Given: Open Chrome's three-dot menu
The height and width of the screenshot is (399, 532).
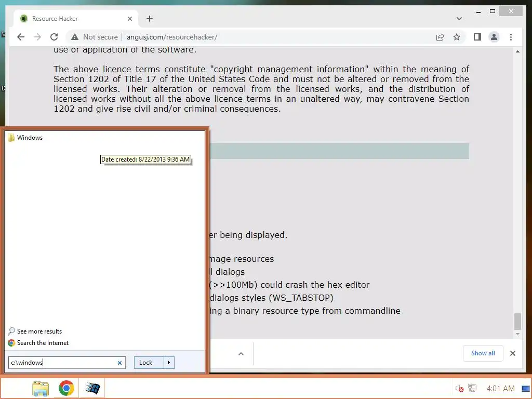Looking at the screenshot, I should [511, 37].
